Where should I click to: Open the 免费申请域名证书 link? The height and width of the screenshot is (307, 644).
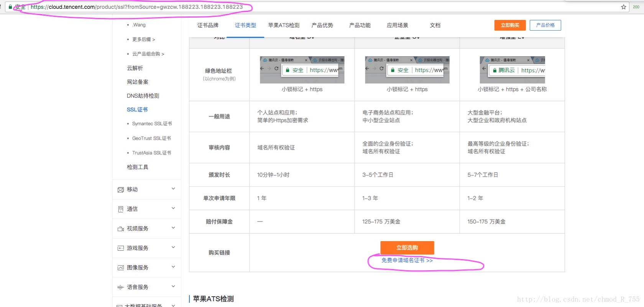coord(407,260)
